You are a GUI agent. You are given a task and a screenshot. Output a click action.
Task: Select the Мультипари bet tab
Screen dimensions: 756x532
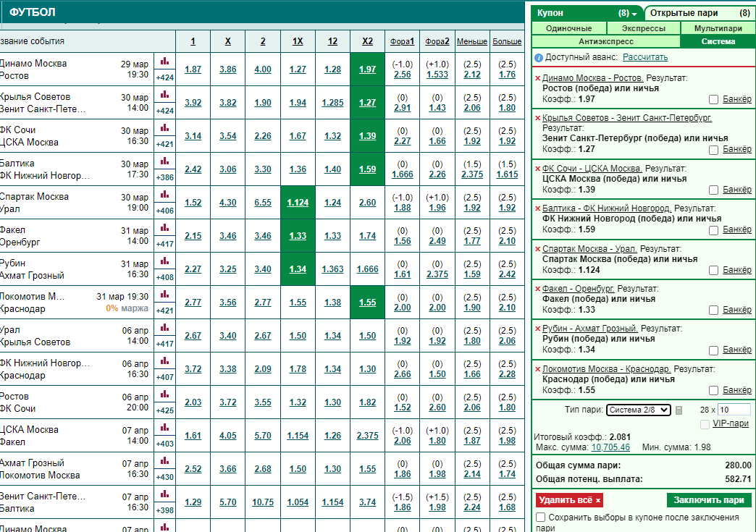point(718,28)
